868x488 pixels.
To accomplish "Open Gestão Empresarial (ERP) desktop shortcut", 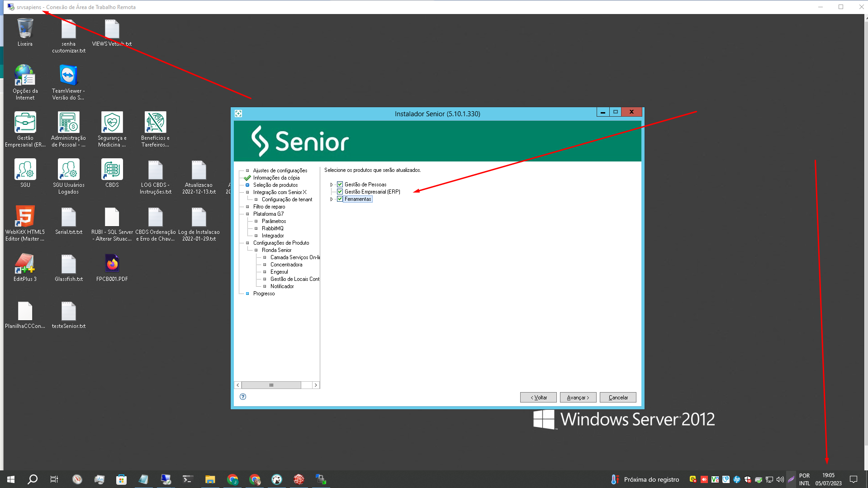I will 25,129.
